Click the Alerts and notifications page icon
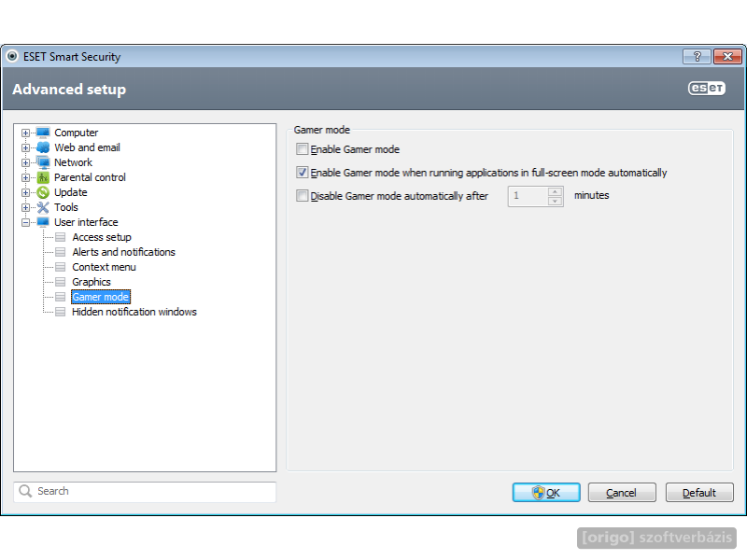The height and width of the screenshot is (560, 747). point(61,252)
